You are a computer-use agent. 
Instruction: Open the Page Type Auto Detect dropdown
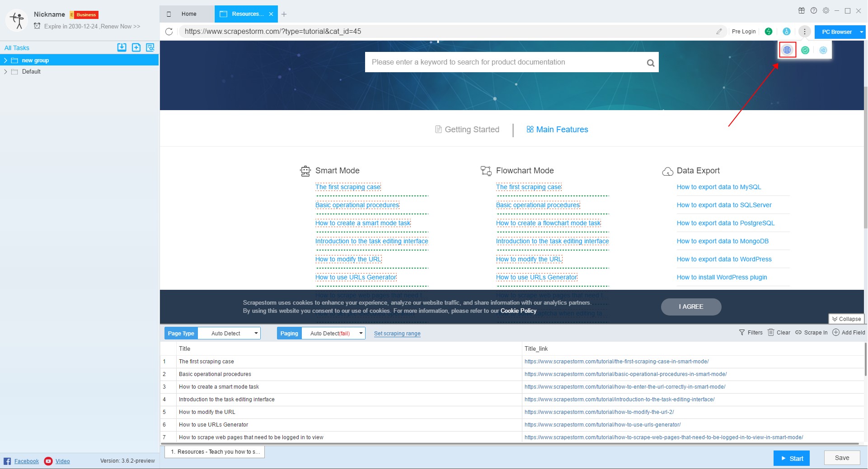click(x=230, y=333)
